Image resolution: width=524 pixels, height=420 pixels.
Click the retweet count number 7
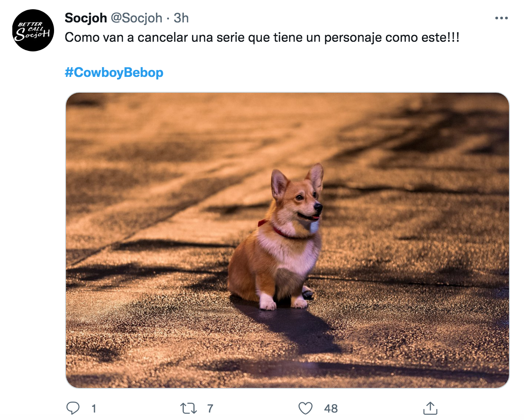tap(210, 408)
